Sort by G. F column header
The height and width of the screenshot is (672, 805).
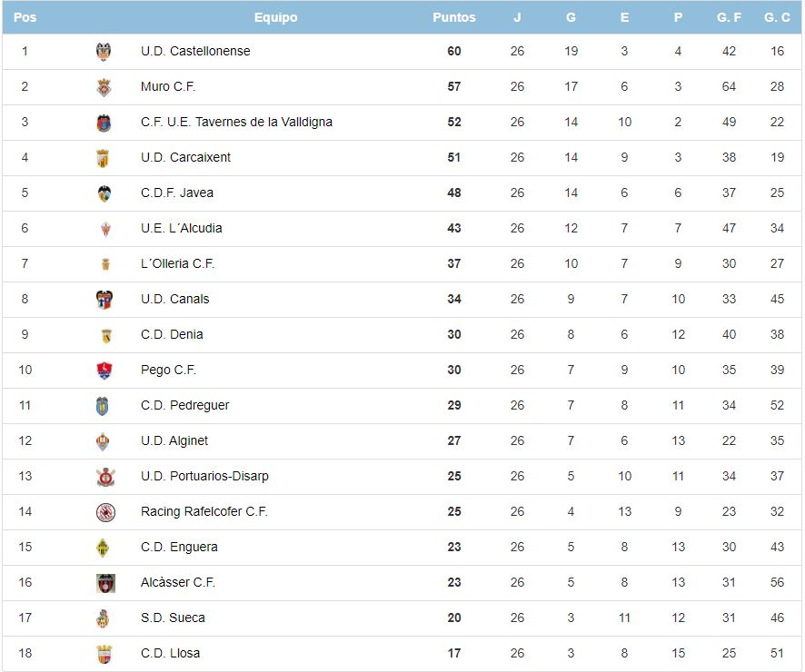click(729, 17)
